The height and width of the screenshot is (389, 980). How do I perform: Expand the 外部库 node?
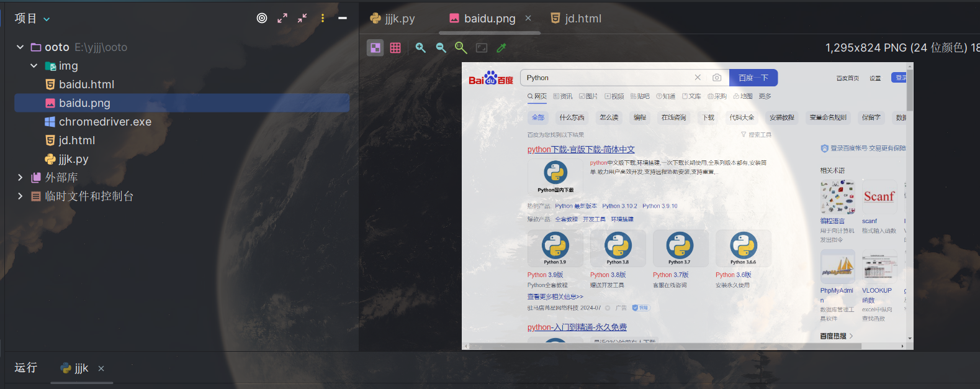(x=20, y=178)
